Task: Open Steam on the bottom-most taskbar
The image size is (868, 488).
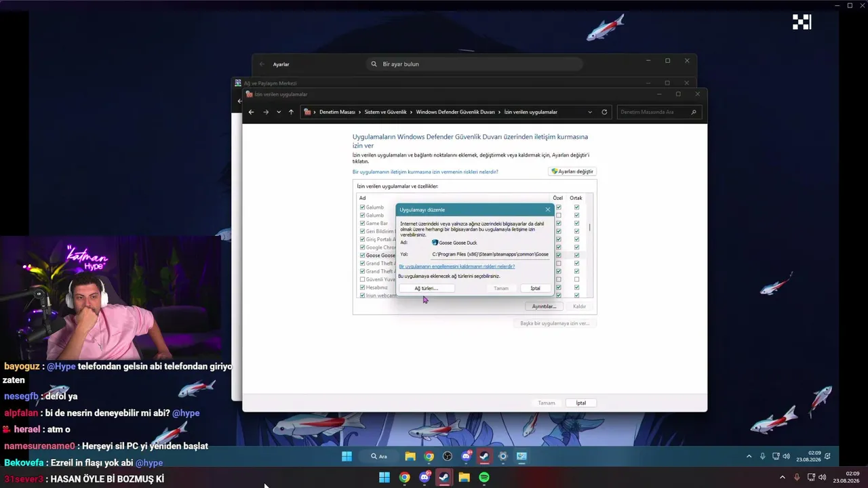Action: point(444,477)
